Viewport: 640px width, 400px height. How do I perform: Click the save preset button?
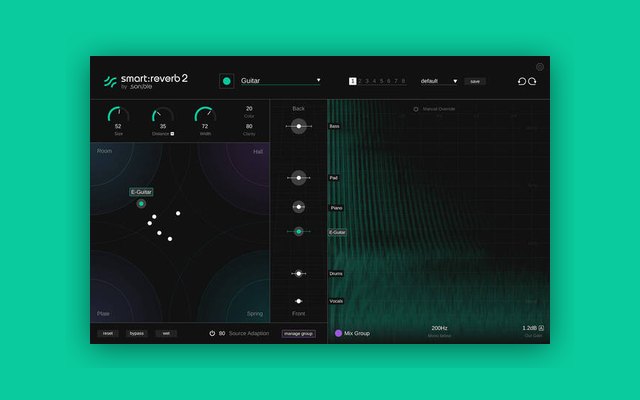pos(475,82)
